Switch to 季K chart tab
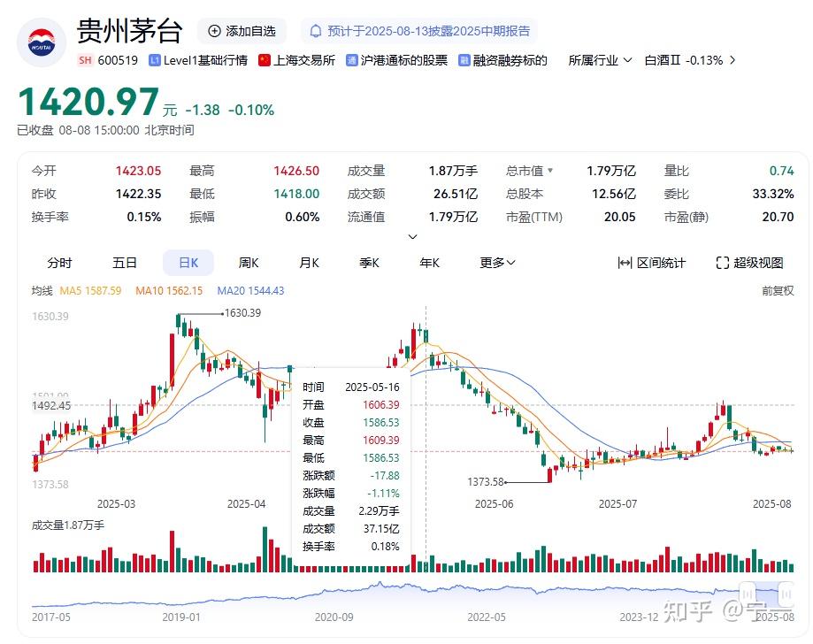 [x=369, y=263]
